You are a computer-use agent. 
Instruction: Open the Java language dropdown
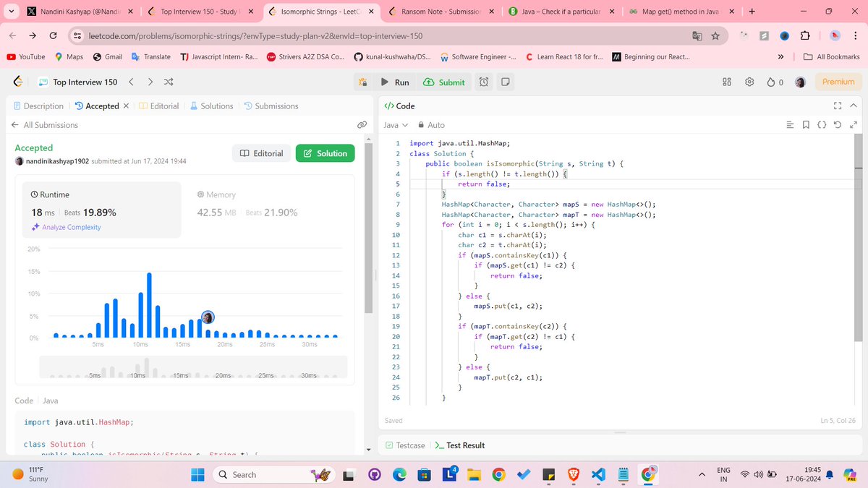pos(396,125)
